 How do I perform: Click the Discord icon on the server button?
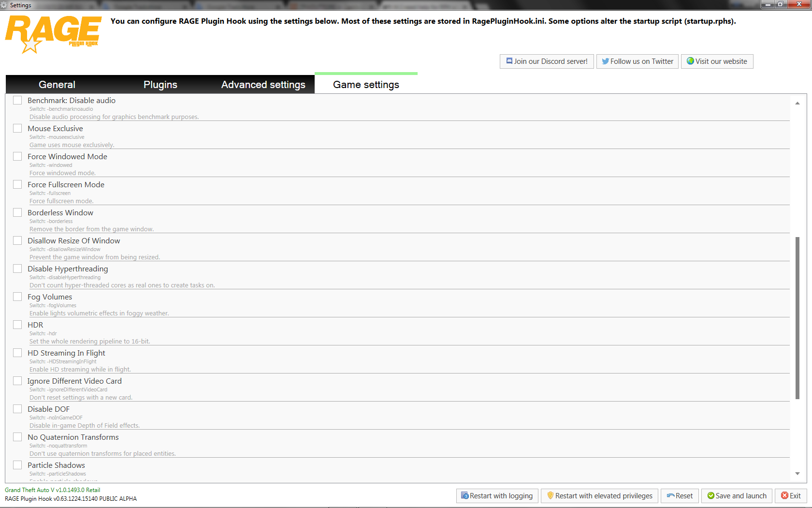click(x=509, y=61)
